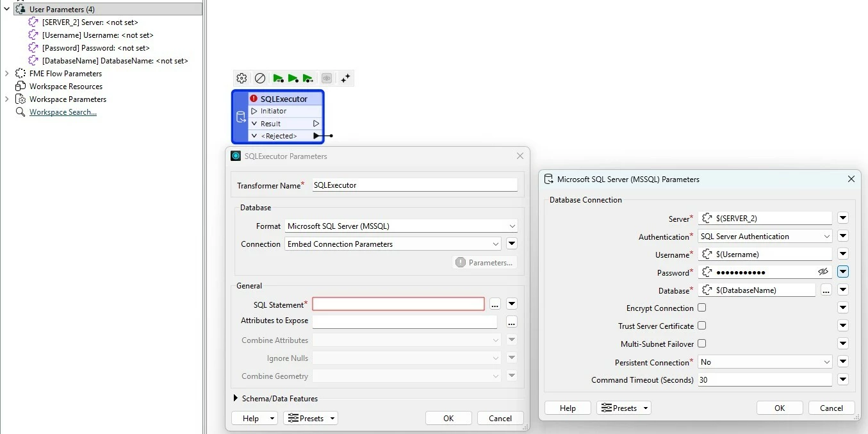Open the Authentication dropdown

[x=765, y=236]
